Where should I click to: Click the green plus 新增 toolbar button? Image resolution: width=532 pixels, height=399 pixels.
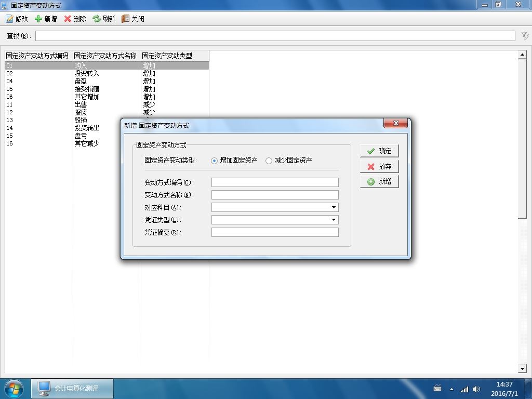46,19
